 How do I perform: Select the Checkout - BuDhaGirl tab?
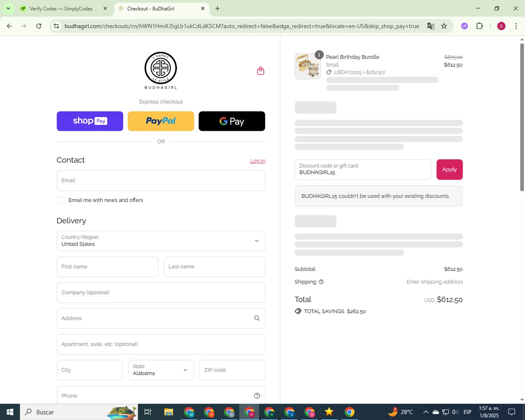pos(162,8)
